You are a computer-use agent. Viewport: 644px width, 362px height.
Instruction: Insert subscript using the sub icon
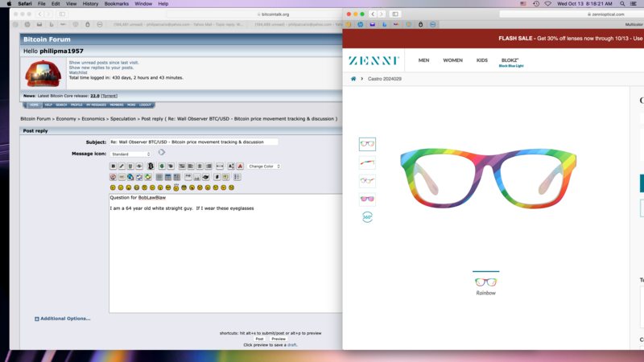point(196,177)
